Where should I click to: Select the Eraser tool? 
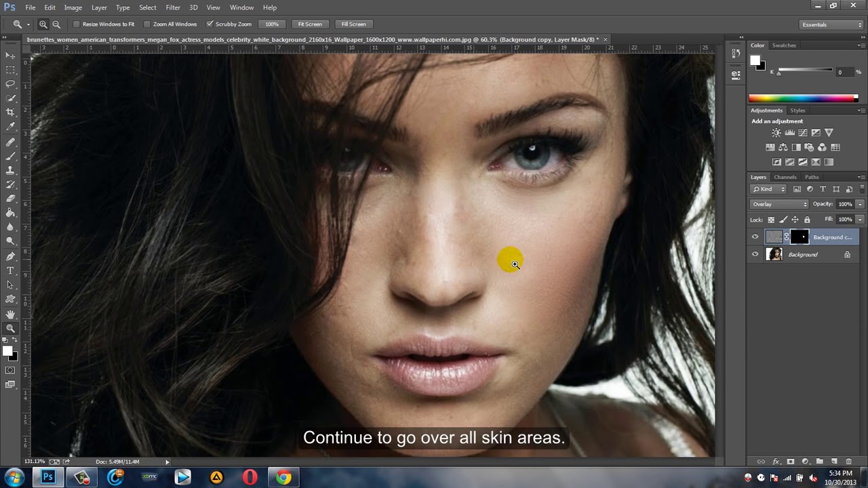click(x=10, y=199)
